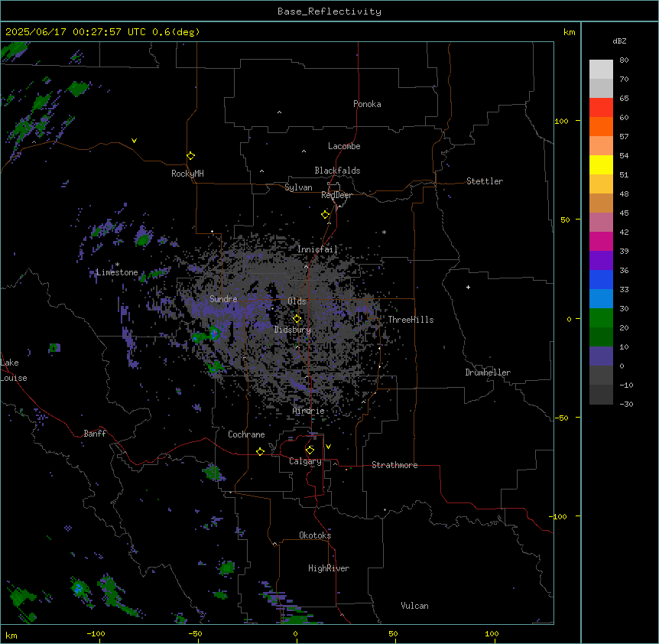
Task: Select the Didsbury label
Action: 292,330
